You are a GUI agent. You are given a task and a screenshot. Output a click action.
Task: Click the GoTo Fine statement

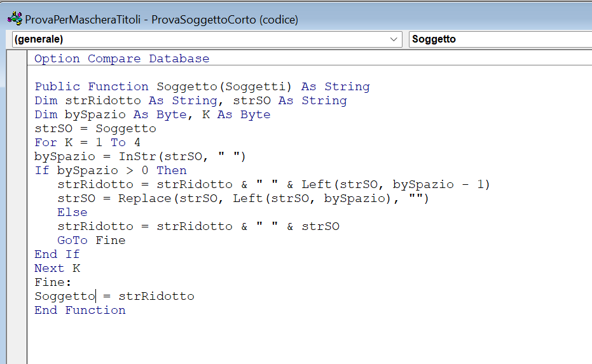coord(92,240)
